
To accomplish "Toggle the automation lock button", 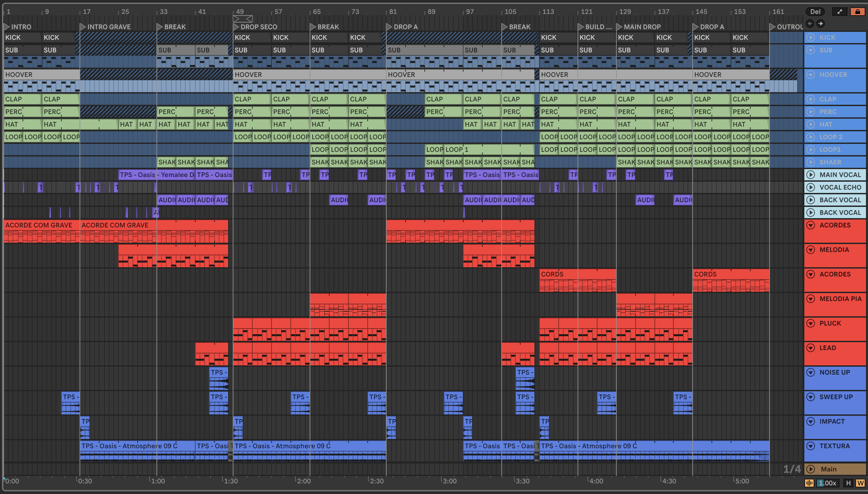I will pos(857,12).
